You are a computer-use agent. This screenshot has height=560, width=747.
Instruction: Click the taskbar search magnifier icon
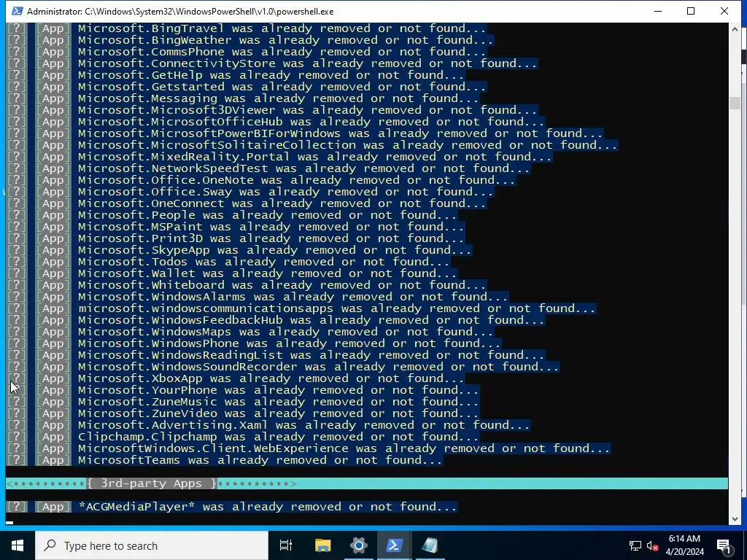pyautogui.click(x=50, y=545)
